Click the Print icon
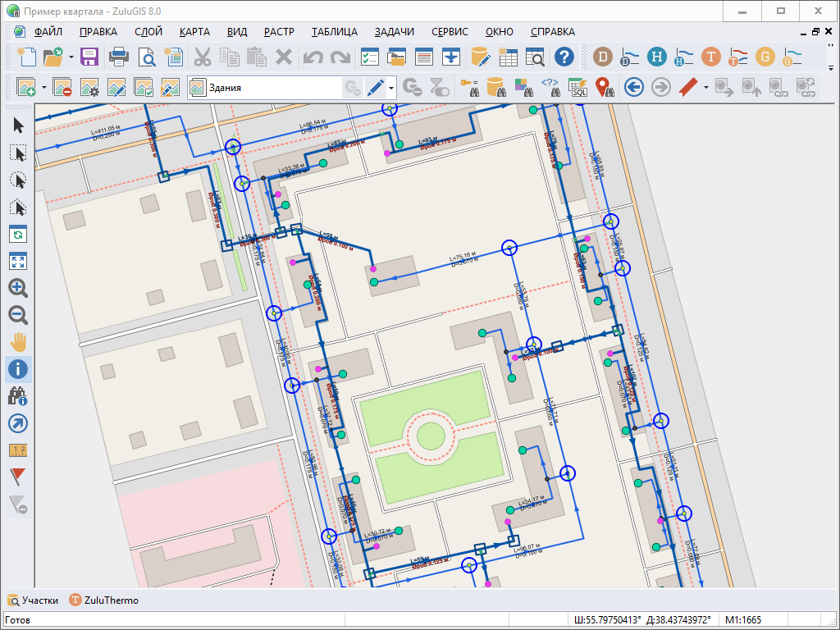The height and width of the screenshot is (630, 840). (x=119, y=57)
